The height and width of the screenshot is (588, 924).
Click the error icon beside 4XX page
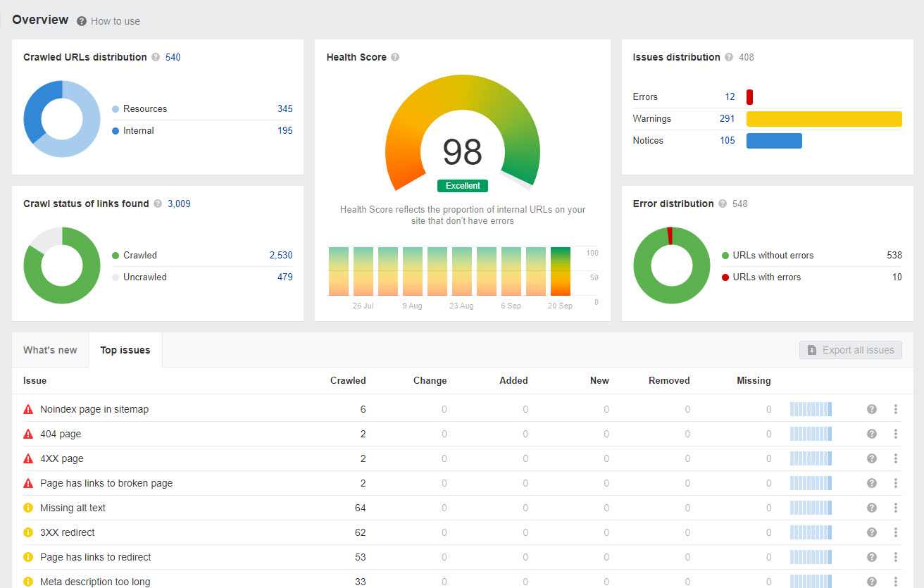[x=28, y=458]
